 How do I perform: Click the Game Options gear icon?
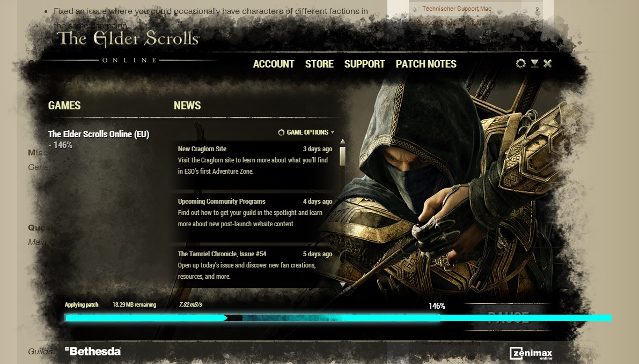click(x=281, y=132)
